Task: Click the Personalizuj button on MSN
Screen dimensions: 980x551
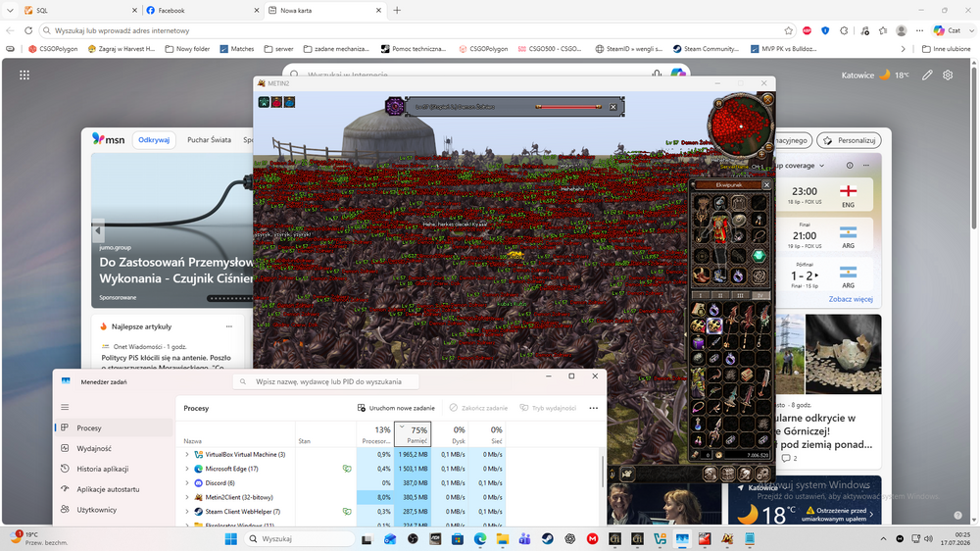Action: (850, 141)
